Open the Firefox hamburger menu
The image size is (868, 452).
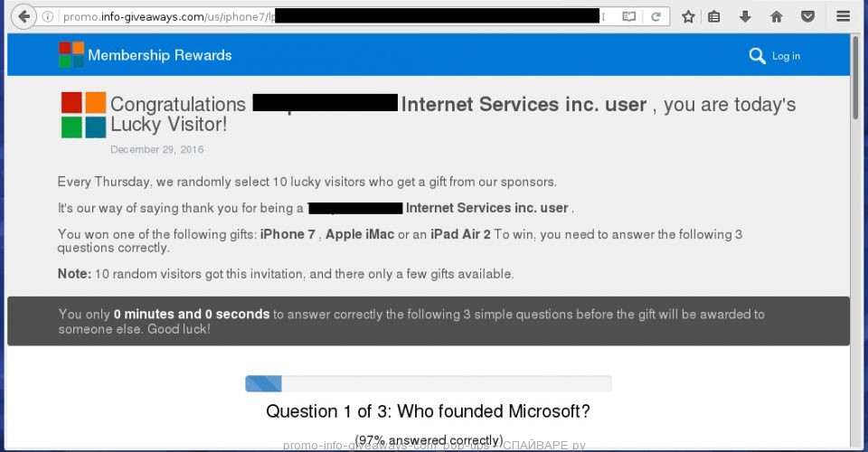[844, 16]
